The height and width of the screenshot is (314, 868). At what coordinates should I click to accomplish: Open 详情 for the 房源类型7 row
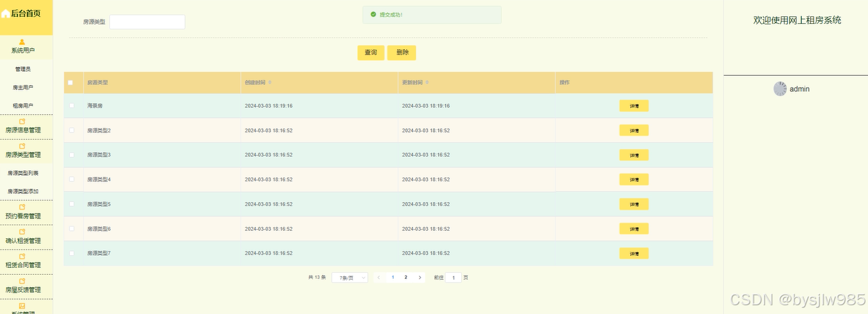[634, 253]
